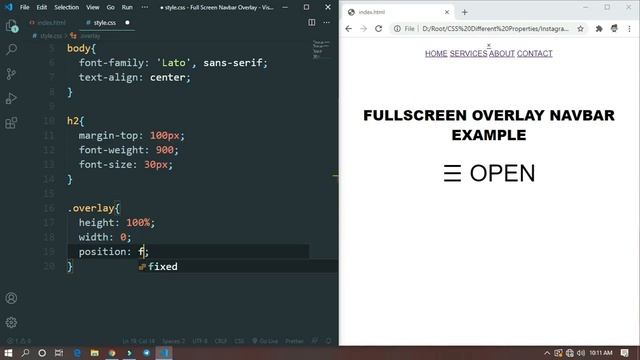Open the editor More Actions ellipsis
This screenshot has height=360, width=640.
(327, 22)
